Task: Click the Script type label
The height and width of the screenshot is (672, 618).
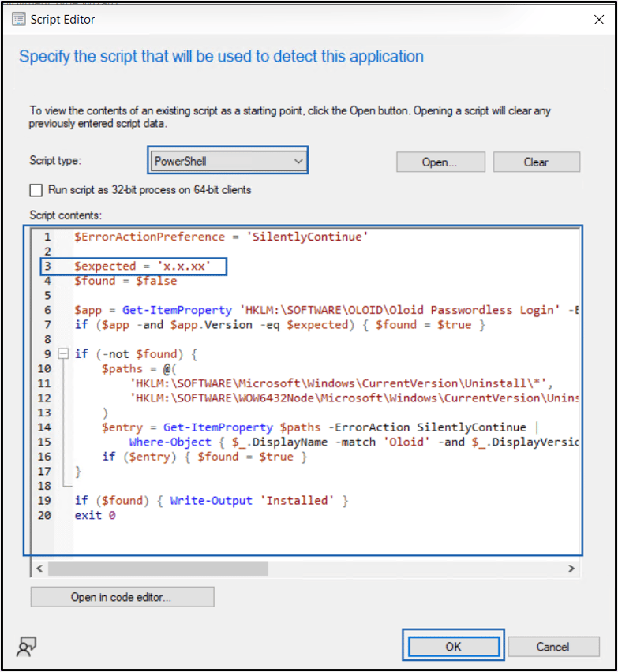Action: [55, 161]
